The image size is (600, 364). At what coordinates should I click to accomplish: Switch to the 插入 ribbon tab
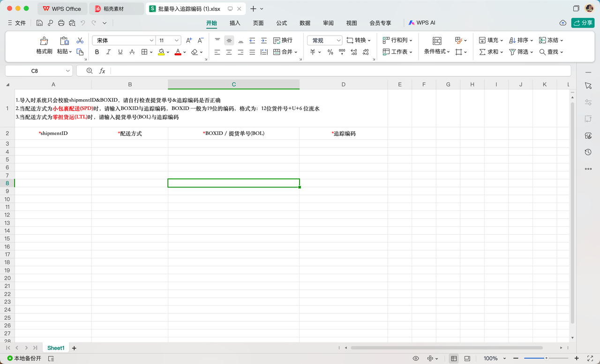235,23
